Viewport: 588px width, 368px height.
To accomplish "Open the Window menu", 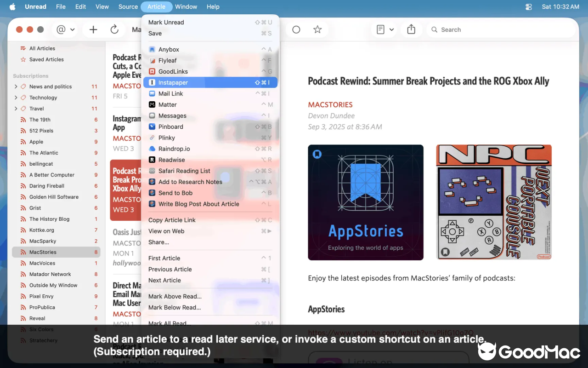I will (x=186, y=6).
